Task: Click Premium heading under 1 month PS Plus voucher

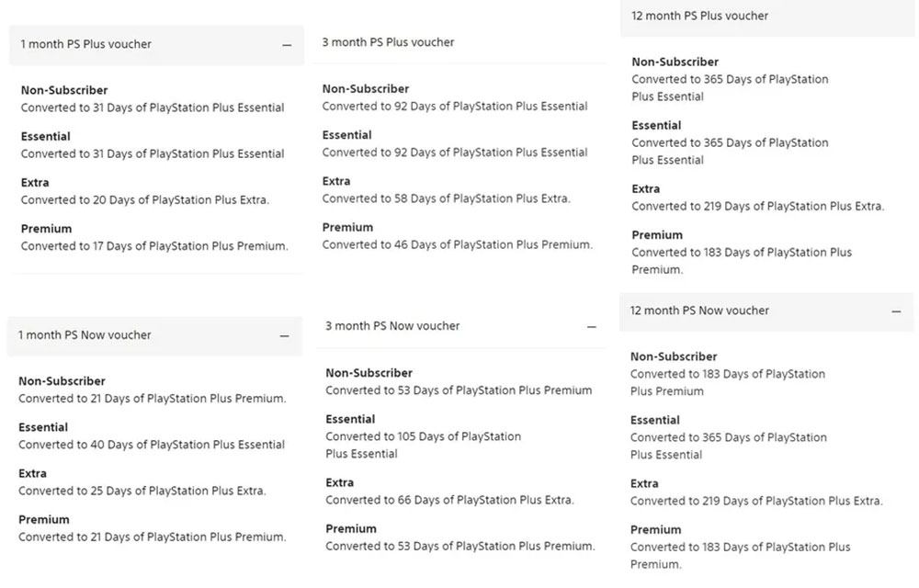Action: tap(46, 229)
